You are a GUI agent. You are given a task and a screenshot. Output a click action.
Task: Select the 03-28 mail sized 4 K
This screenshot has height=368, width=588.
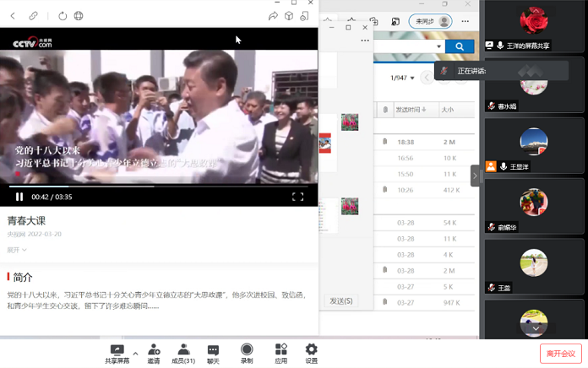[x=424, y=255]
